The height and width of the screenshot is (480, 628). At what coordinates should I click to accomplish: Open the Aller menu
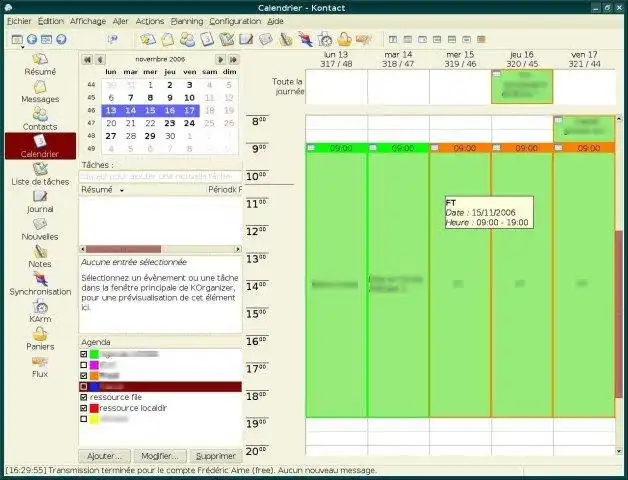pyautogui.click(x=120, y=21)
